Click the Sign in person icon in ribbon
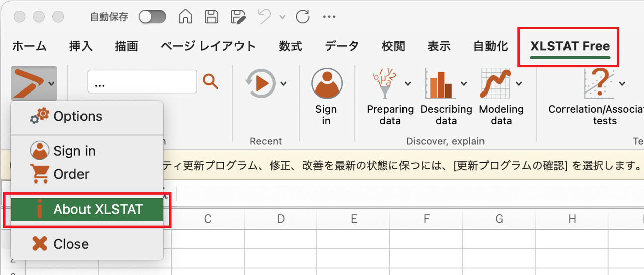 (327, 83)
